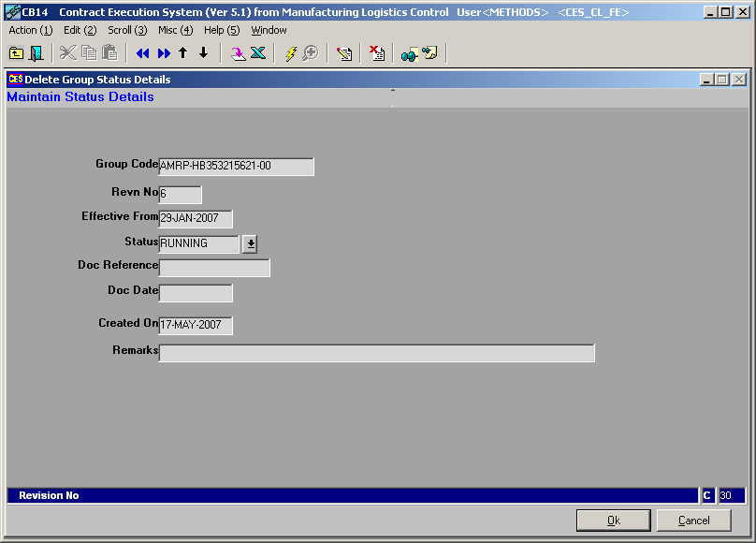This screenshot has height=543, width=756.
Task: Click the blue double-left rewind arrows
Action: (143, 53)
